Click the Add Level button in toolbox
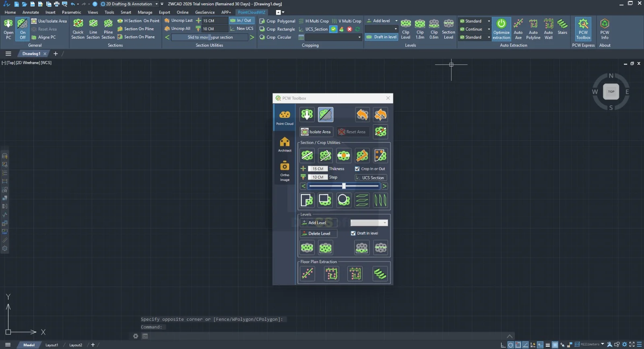Image resolution: width=644 pixels, height=349 pixels. pos(318,222)
